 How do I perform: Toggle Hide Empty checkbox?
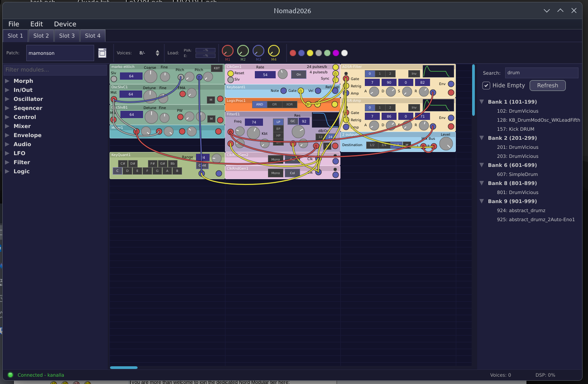(x=486, y=85)
